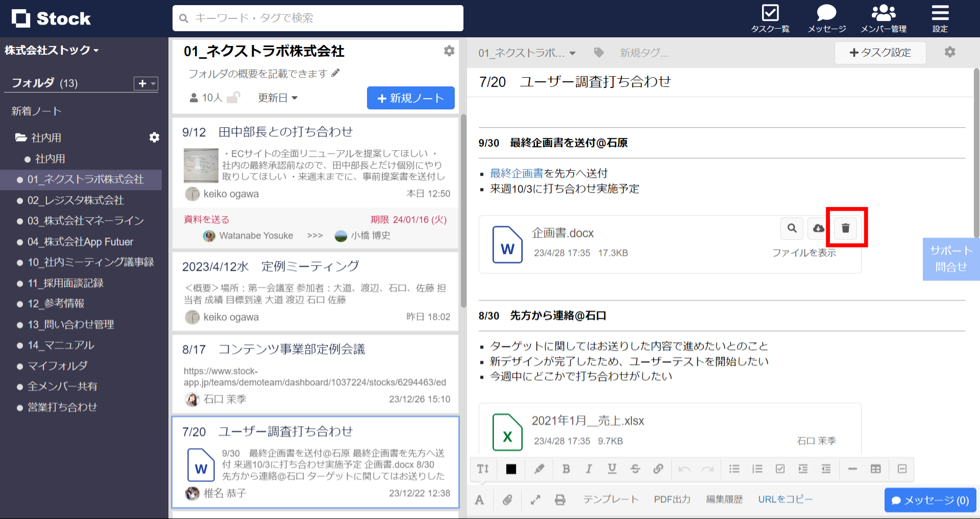Delete 企画書.docx with the trash icon

[845, 228]
